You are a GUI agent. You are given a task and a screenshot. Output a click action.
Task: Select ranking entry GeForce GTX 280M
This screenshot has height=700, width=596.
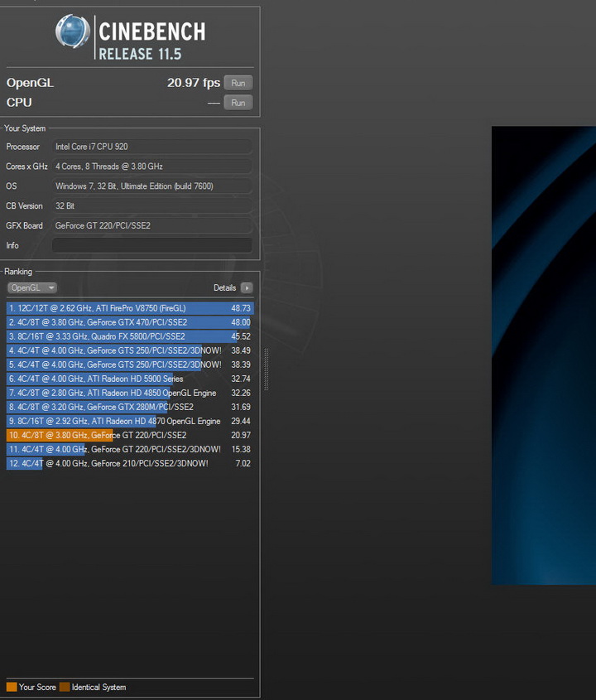tap(130, 407)
